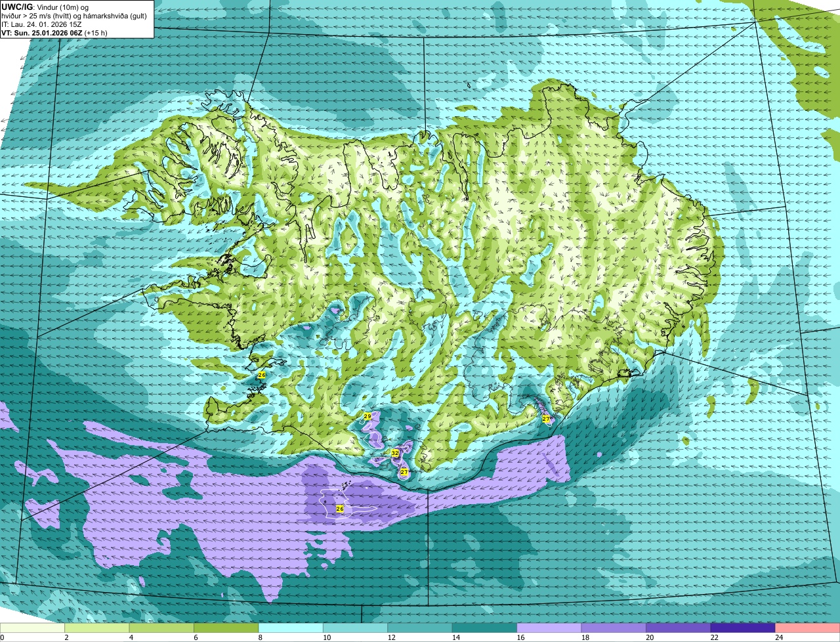Image resolution: width=840 pixels, height=642 pixels.
Task: Click the "2" tick label on the color scale
Action: coord(66,637)
